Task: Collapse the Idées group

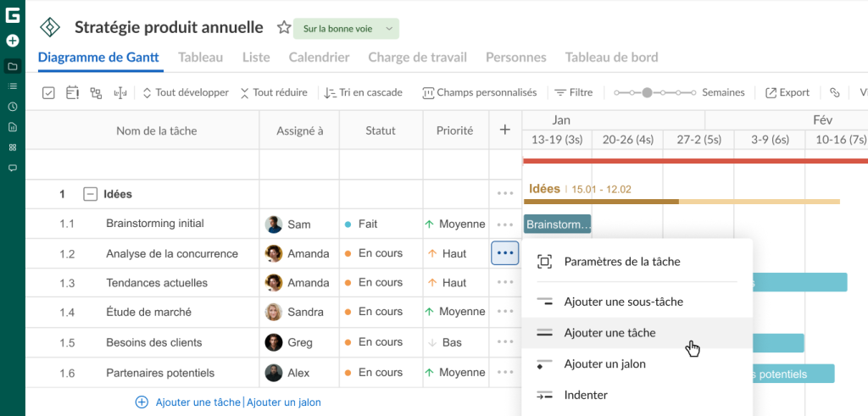Action: pyautogui.click(x=90, y=194)
